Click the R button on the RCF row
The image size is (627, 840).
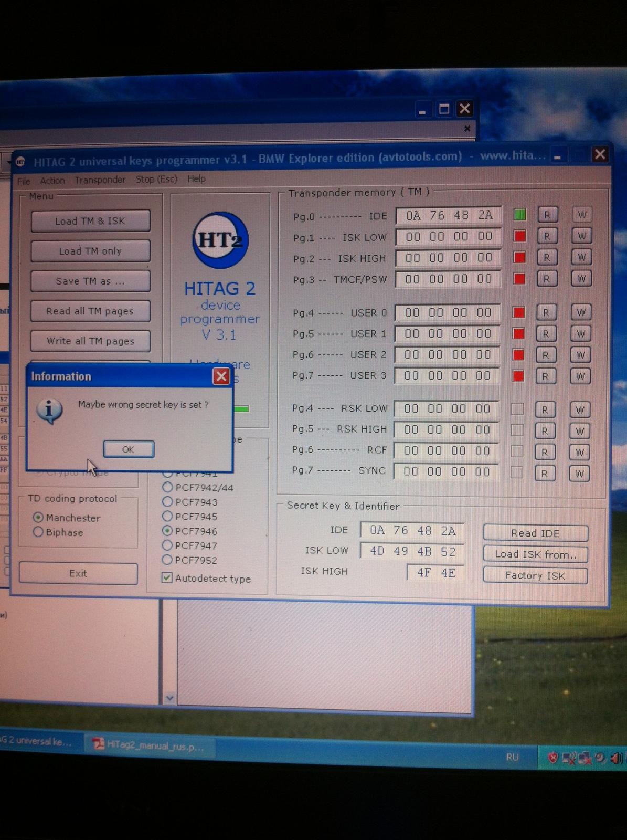544,453
